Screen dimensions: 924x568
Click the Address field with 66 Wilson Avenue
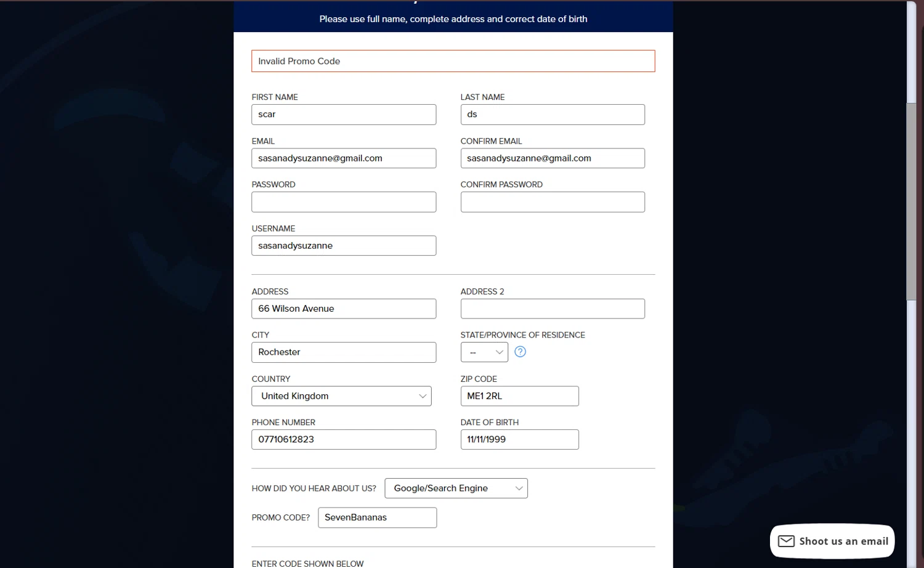point(344,309)
